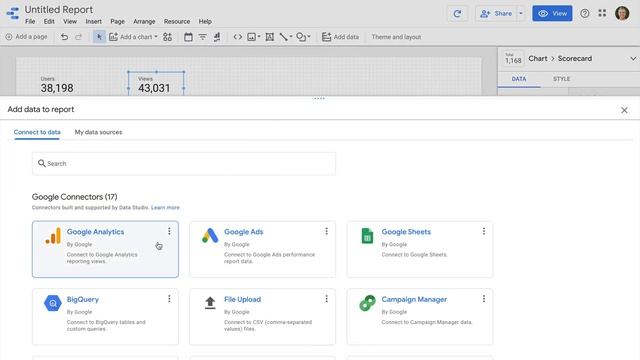Screen dimensions: 640x360
Task: Click the Google Sheets connector title
Action: click(406, 231)
